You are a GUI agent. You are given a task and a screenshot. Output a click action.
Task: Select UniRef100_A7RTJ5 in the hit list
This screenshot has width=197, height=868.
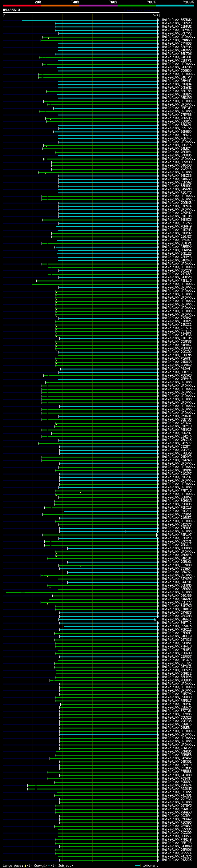177,491
